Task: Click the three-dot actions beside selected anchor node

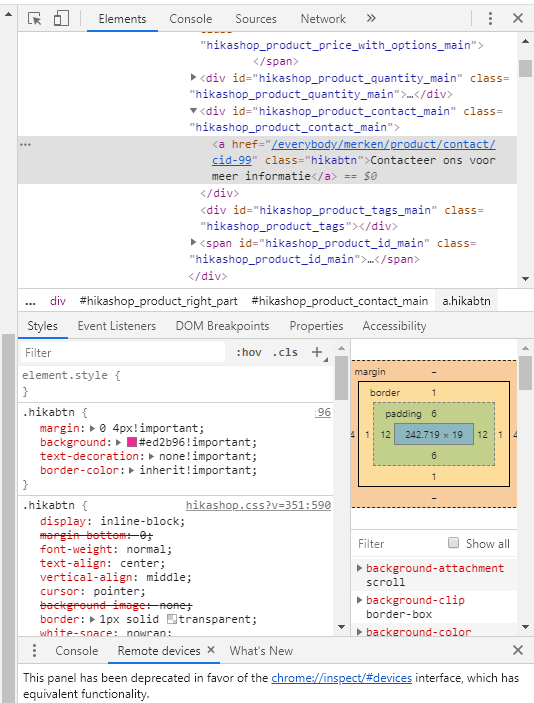Action: (26, 144)
